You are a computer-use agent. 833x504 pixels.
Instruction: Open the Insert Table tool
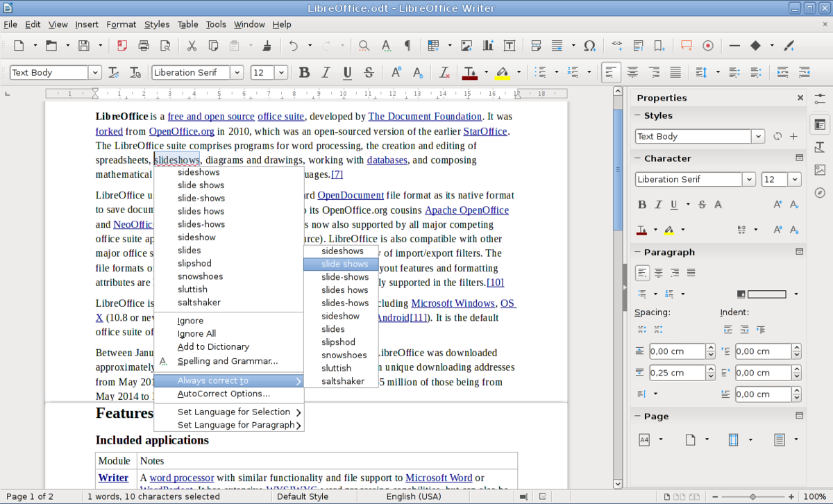tap(432, 44)
